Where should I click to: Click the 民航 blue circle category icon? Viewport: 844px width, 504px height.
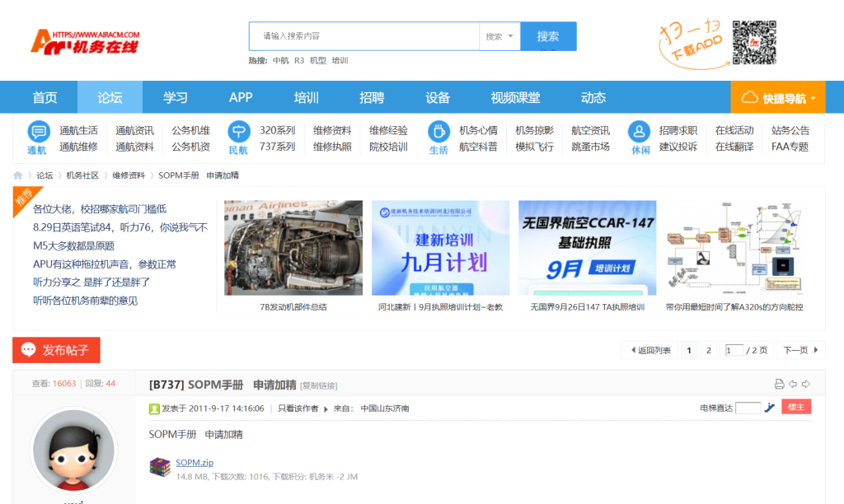click(x=238, y=132)
